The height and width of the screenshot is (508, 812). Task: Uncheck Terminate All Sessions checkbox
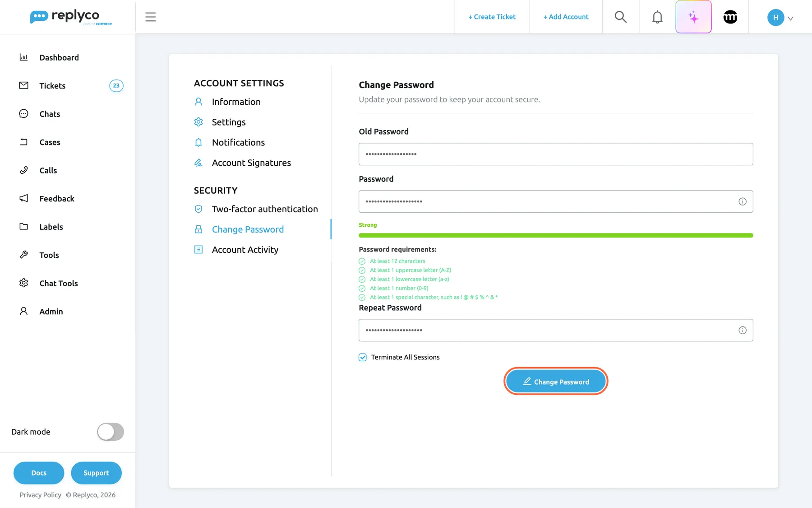click(x=363, y=357)
